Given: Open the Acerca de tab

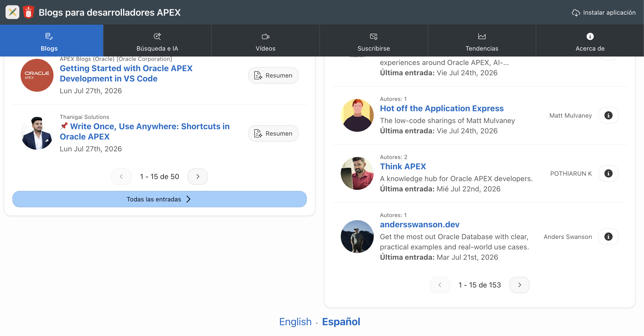Looking at the screenshot, I should click(x=590, y=41).
